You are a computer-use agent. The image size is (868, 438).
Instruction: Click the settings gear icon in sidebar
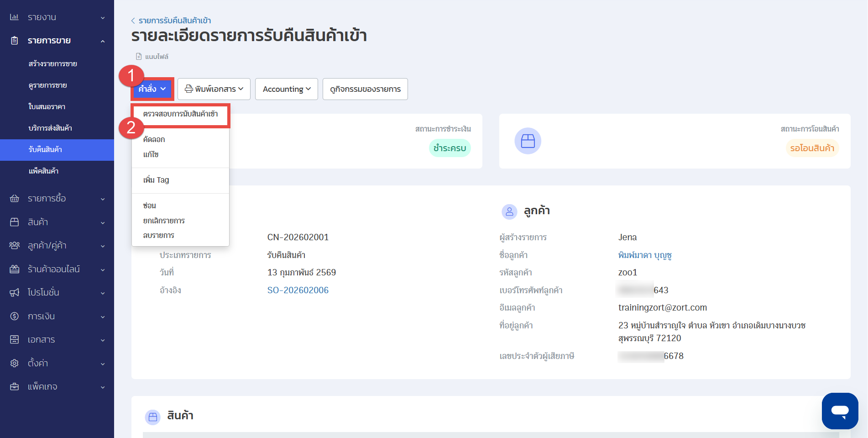(x=14, y=363)
